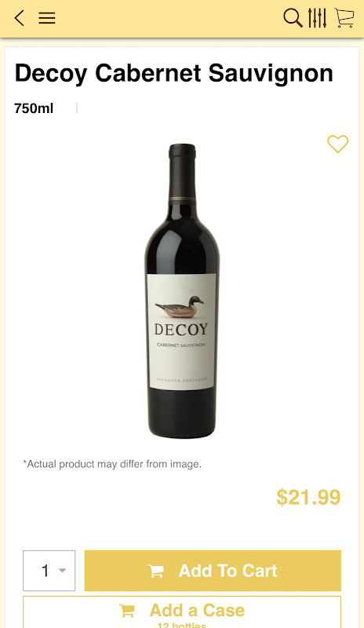The image size is (364, 628).
Task: Go back using the left chevron
Action: (x=19, y=18)
